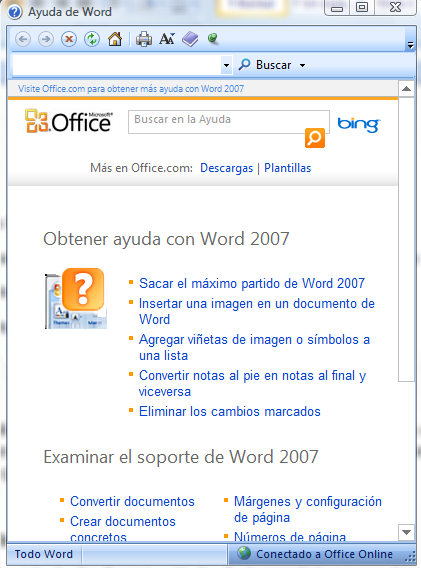Open Agregar viñetas de imagen o símbolos link
This screenshot has height=568, width=421.
point(254,347)
